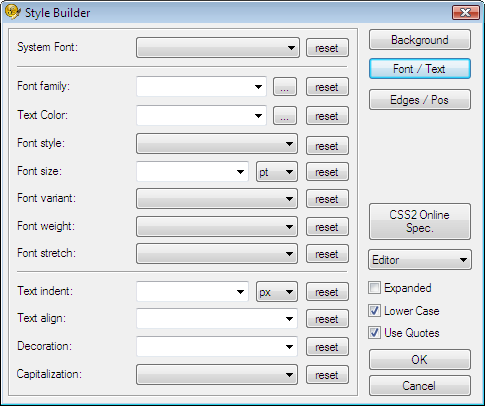Select the Font / Text section

coord(420,69)
